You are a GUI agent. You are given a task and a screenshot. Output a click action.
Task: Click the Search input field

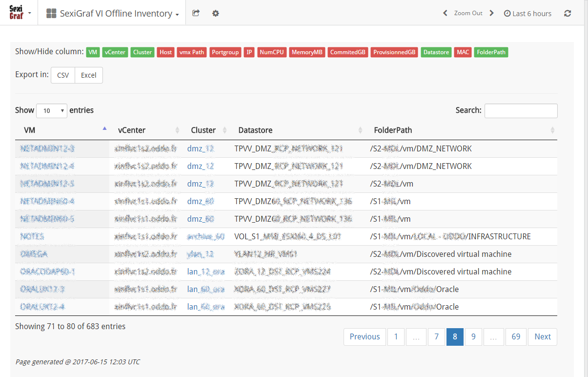521,111
